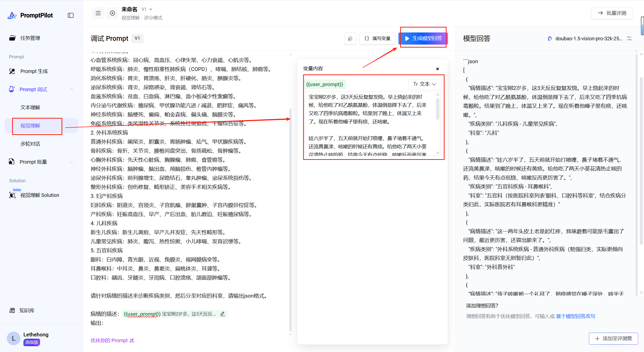This screenshot has height=352, width=644.
Task: Click the magic sparkle optimize icon
Action: point(350,39)
